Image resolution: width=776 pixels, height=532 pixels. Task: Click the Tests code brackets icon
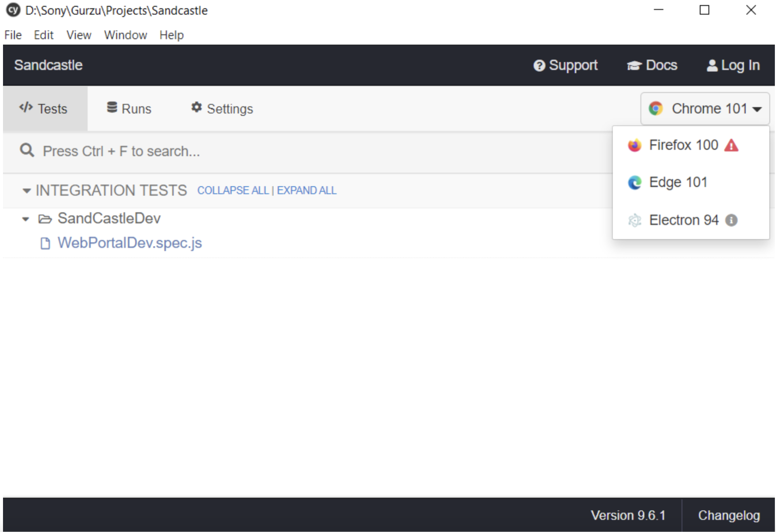tap(26, 108)
